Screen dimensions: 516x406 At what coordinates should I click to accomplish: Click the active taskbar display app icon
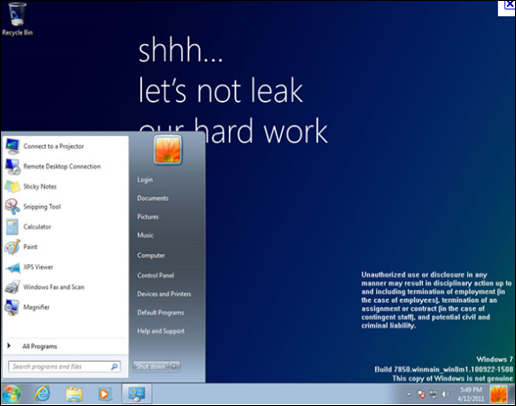tap(137, 394)
